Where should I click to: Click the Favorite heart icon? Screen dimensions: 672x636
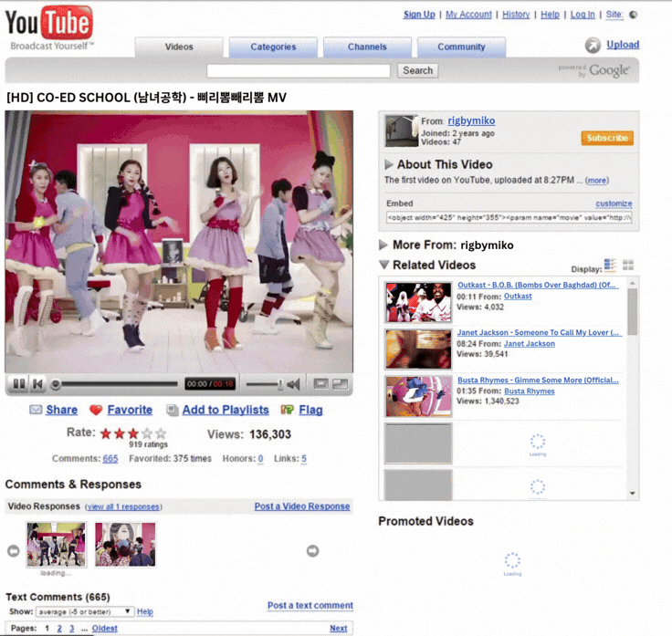pyautogui.click(x=96, y=410)
